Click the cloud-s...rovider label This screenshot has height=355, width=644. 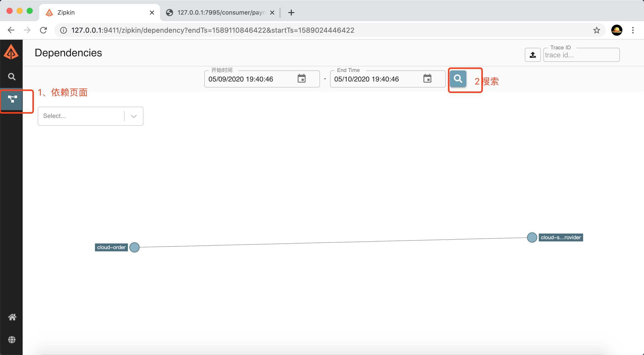pos(561,237)
